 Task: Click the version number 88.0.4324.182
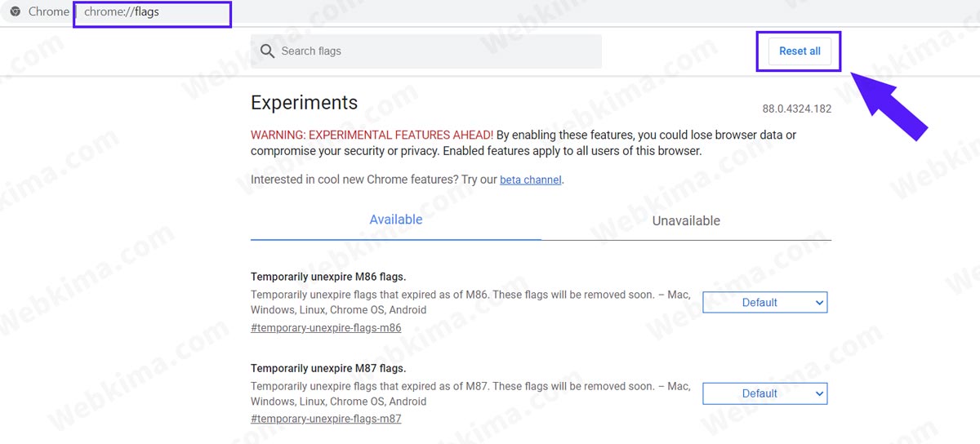click(x=797, y=109)
